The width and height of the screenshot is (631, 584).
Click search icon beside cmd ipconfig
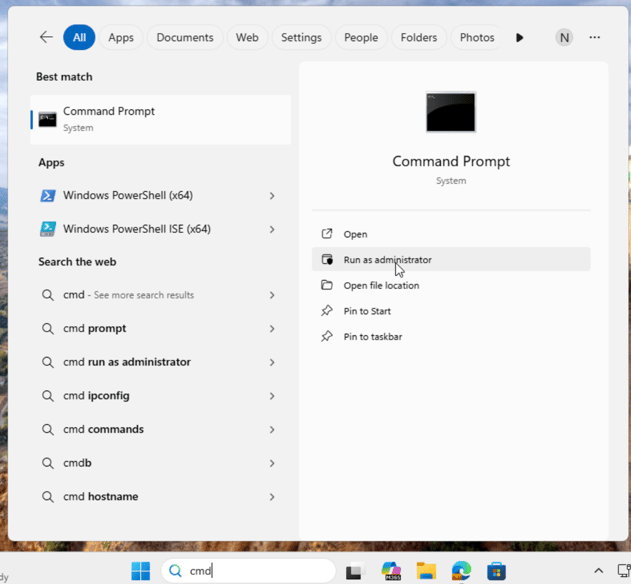pos(47,396)
